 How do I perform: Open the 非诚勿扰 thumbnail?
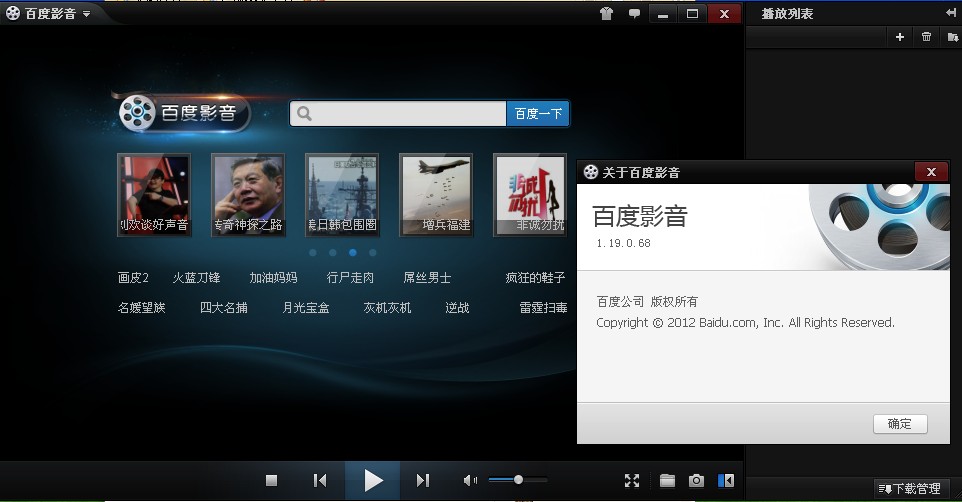(529, 195)
